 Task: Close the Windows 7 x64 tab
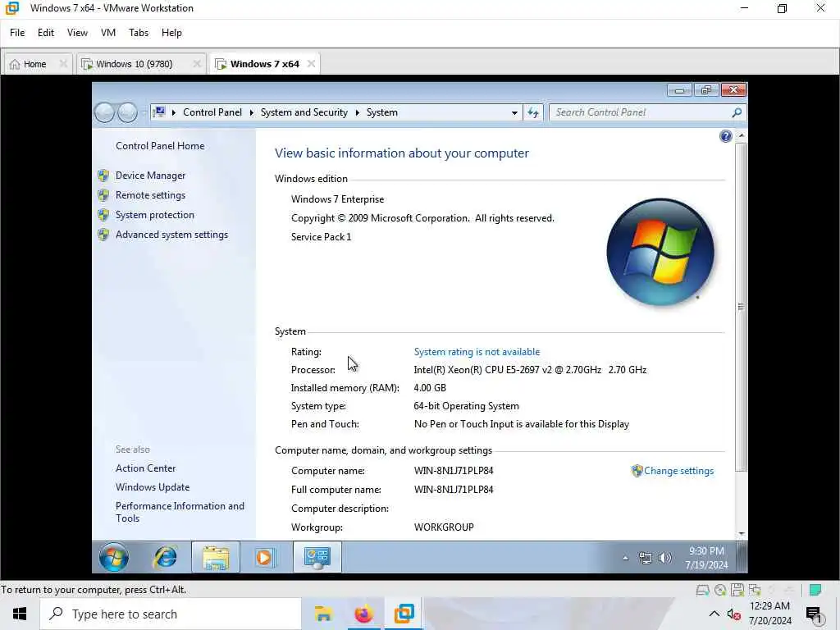point(311,64)
